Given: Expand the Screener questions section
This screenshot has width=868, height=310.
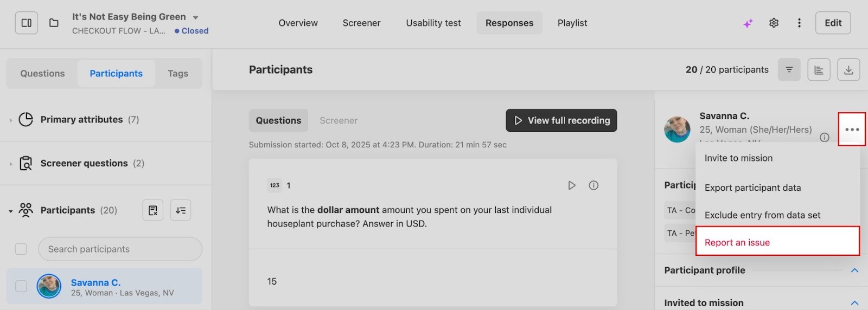Looking at the screenshot, I should pos(11,164).
